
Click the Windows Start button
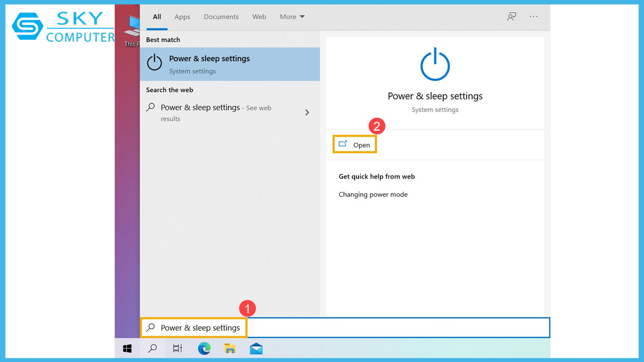(127, 348)
